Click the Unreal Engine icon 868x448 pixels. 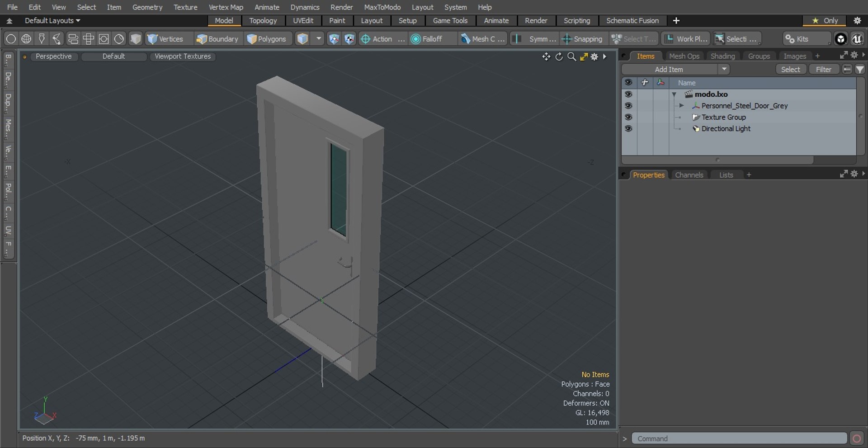(857, 39)
